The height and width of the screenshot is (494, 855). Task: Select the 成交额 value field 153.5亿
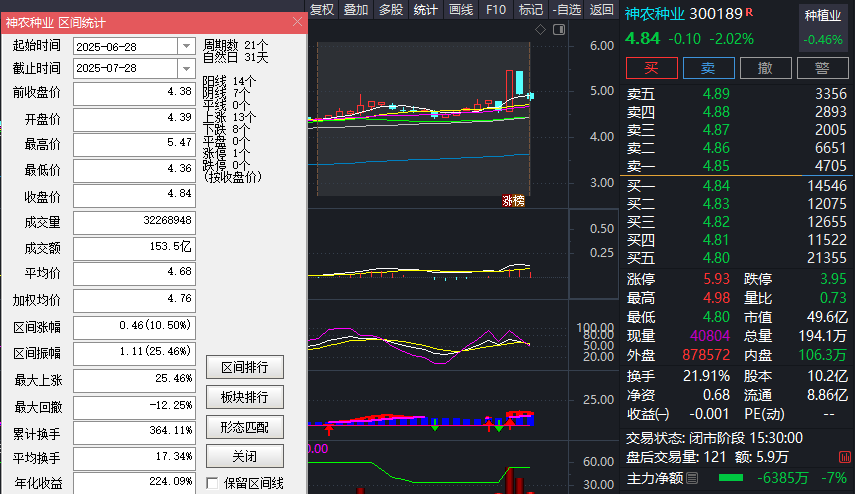(x=134, y=249)
